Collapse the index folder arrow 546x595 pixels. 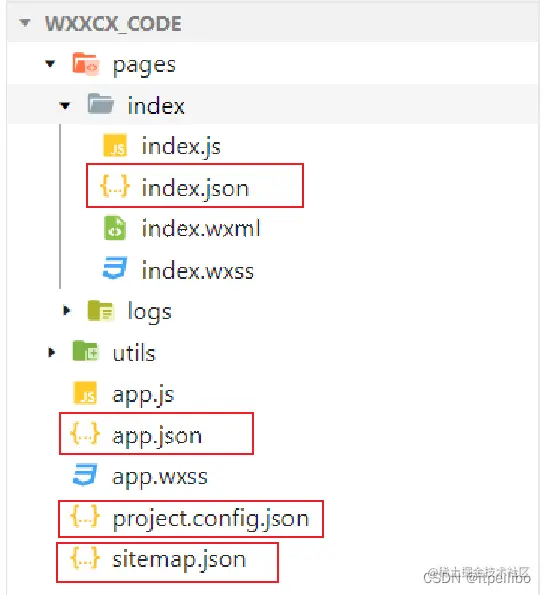pyautogui.click(x=65, y=105)
